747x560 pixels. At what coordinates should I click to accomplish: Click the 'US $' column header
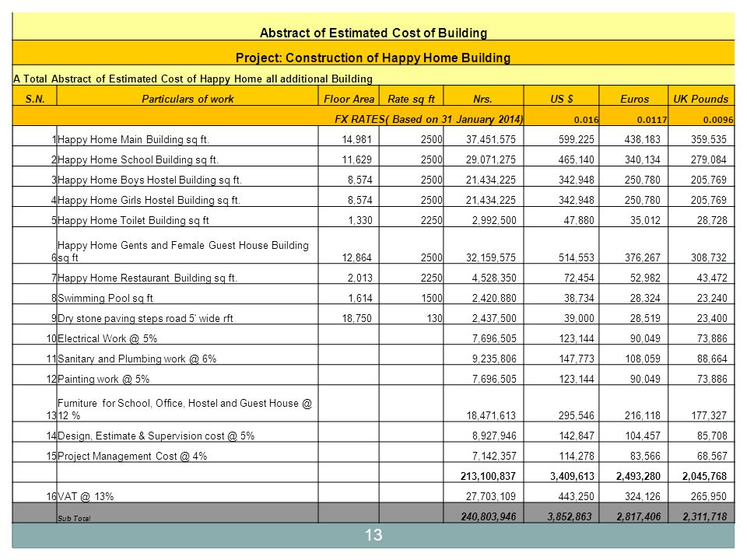[561, 99]
